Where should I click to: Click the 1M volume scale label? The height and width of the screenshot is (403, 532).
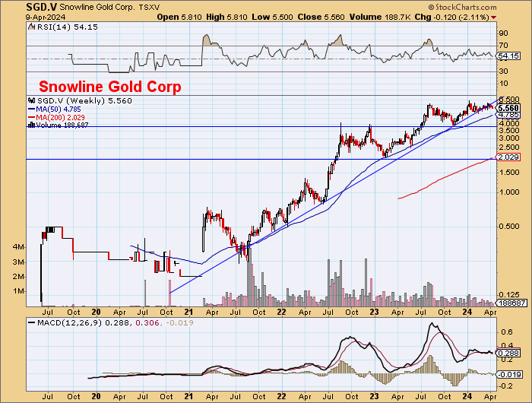point(18,291)
